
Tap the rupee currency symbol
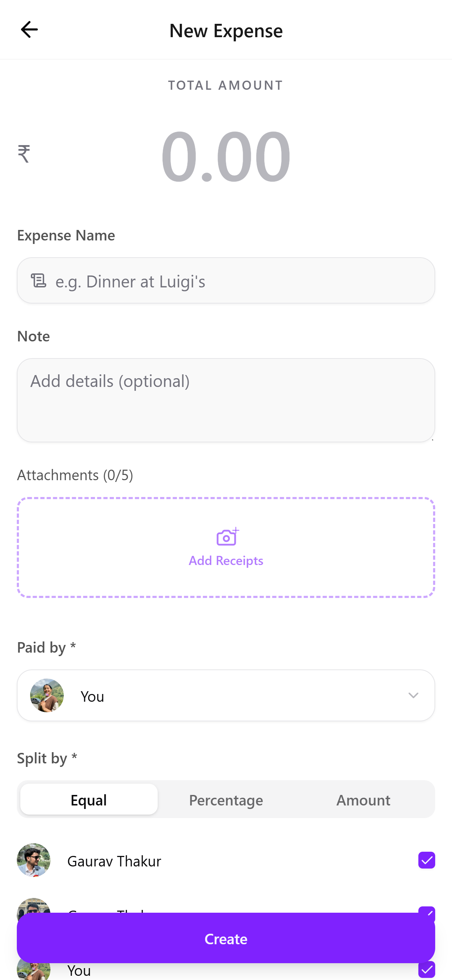pos(23,154)
